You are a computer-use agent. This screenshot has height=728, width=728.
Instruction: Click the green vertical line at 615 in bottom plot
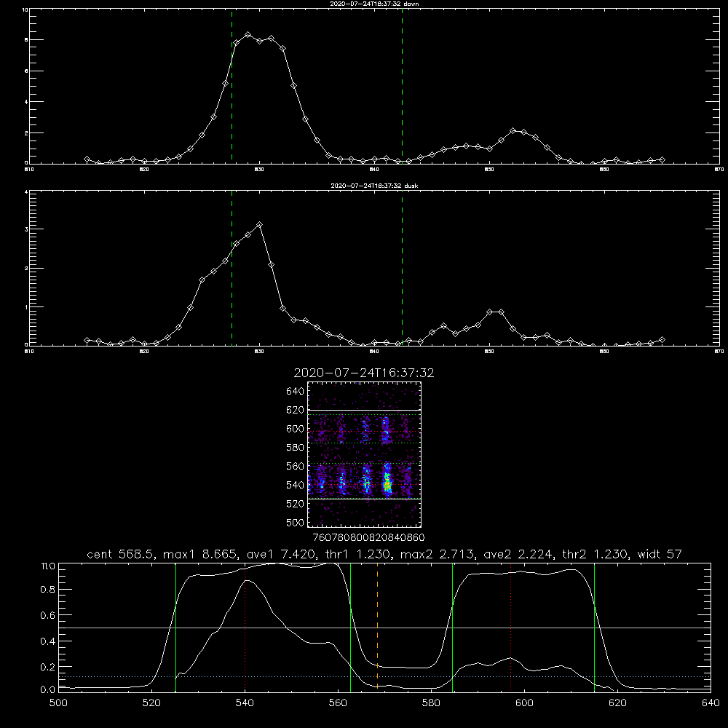tap(594, 627)
